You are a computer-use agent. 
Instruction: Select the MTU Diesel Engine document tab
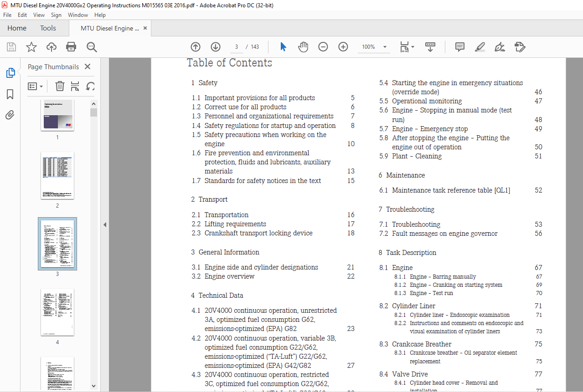tap(110, 28)
